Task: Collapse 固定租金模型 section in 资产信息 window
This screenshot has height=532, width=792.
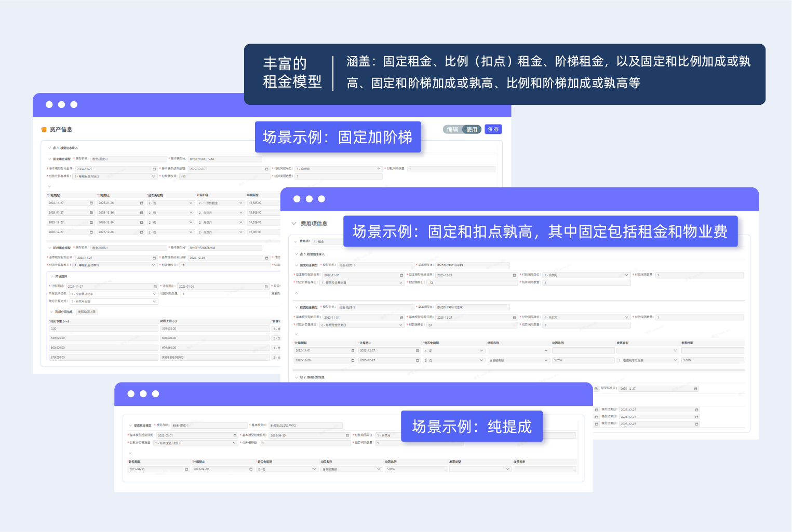Action: (50, 159)
